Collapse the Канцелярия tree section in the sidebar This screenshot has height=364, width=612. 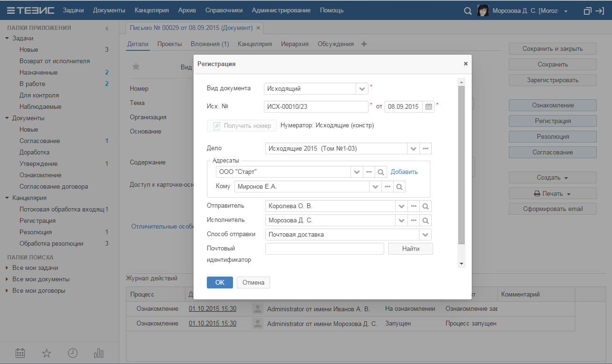point(7,198)
